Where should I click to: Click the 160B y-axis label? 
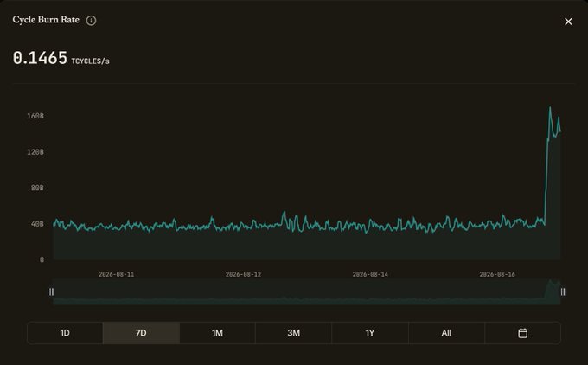pos(35,116)
